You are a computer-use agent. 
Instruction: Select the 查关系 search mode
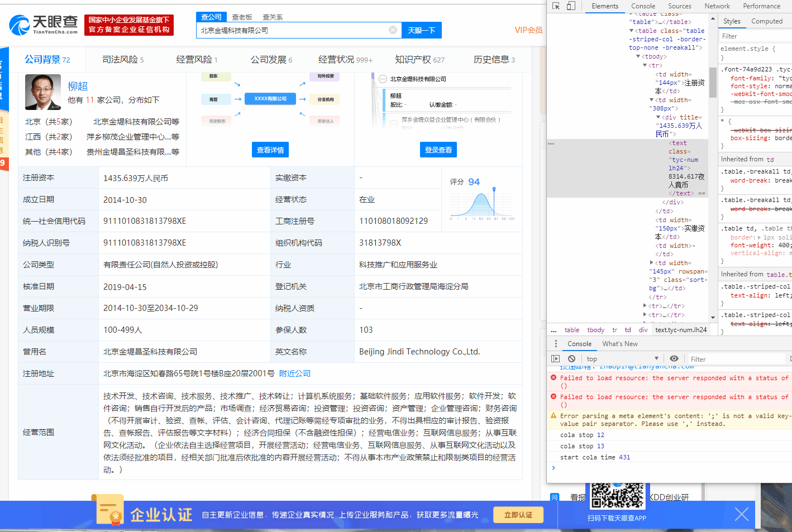click(273, 17)
